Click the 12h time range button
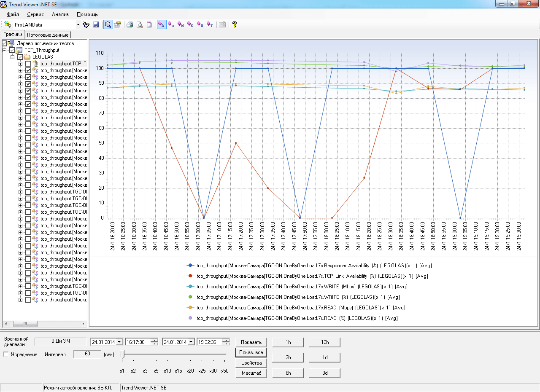The width and height of the screenshot is (540, 392). (324, 342)
